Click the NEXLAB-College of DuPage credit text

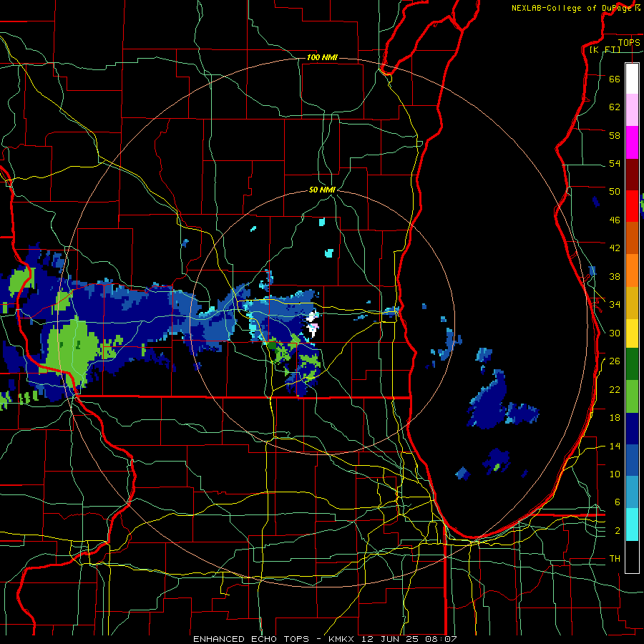pyautogui.click(x=572, y=8)
